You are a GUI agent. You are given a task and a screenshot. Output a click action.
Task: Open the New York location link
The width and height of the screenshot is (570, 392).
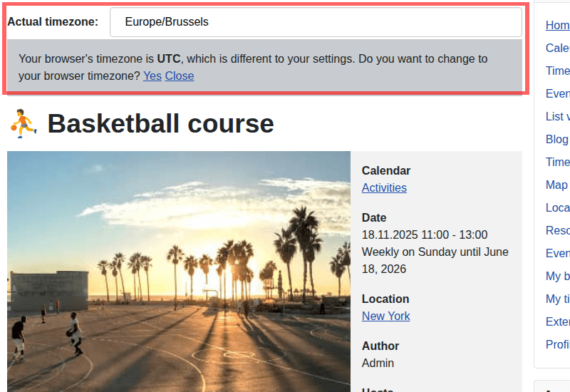tap(385, 316)
